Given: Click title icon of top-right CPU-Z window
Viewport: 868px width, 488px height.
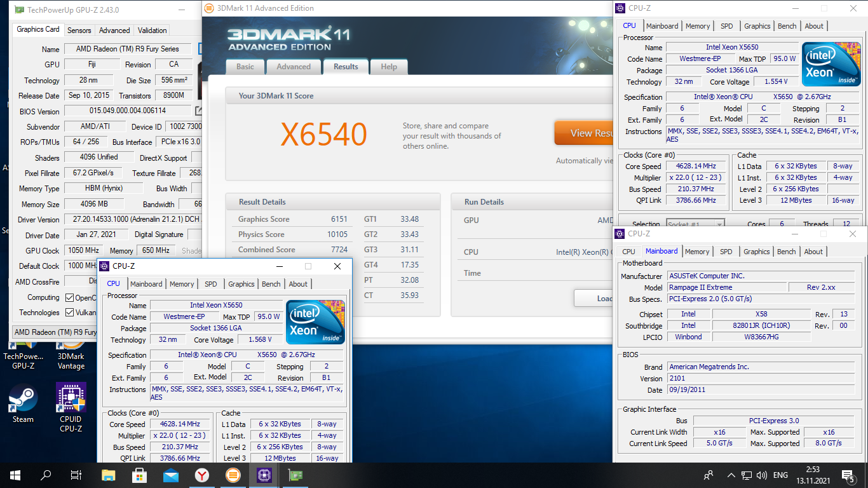Looking at the screenshot, I should [620, 8].
